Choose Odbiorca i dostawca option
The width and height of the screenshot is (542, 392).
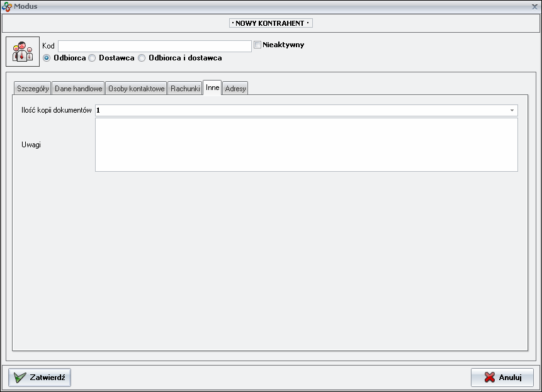click(x=142, y=58)
